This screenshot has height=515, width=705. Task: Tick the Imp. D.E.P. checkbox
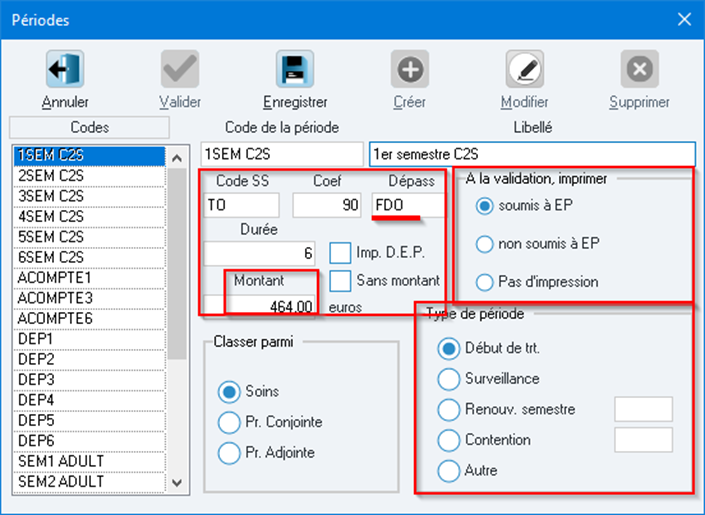point(340,253)
